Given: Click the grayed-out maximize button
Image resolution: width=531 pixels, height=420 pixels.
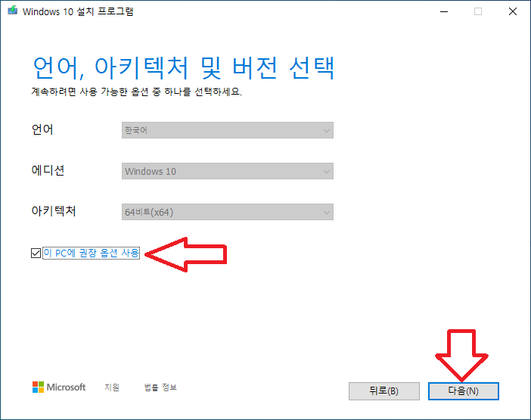Looking at the screenshot, I should 477,11.
